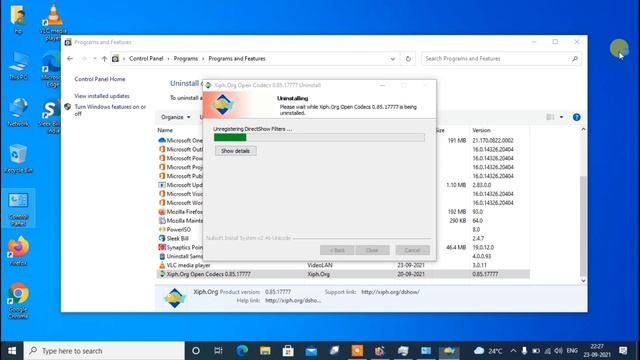Open View installed updates link
Screen dimensions: 640x360
pyautogui.click(x=102, y=96)
